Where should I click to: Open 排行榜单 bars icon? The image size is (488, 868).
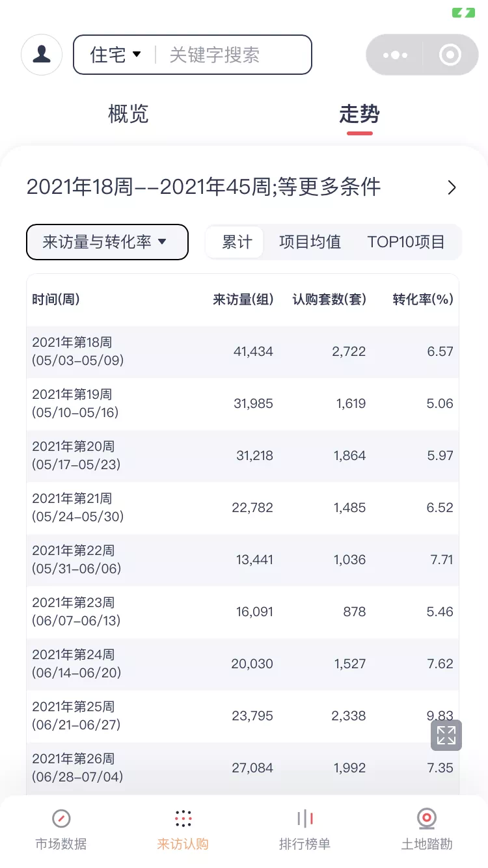click(x=305, y=819)
